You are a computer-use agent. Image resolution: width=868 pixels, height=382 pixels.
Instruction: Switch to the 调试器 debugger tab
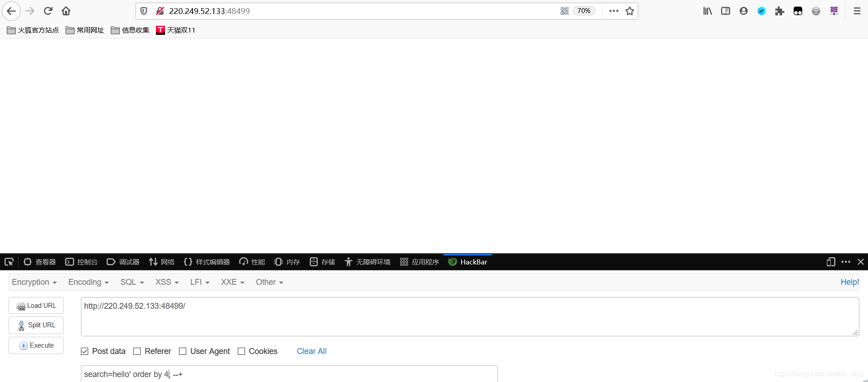(123, 262)
